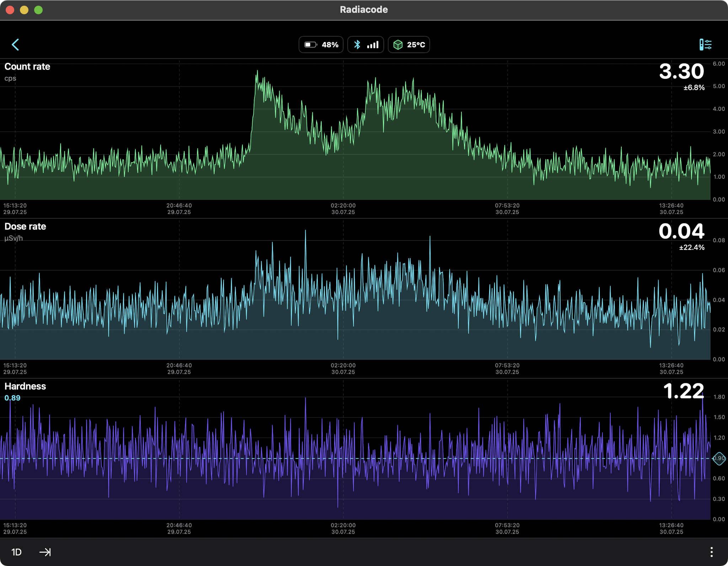Click the Radiacode window title
This screenshot has height=566, width=728.
[364, 10]
